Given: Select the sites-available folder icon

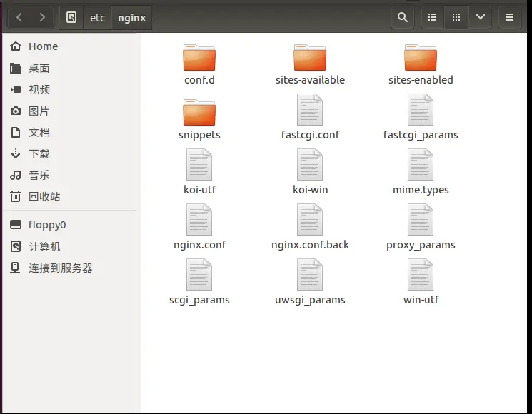Looking at the screenshot, I should pyautogui.click(x=310, y=58).
